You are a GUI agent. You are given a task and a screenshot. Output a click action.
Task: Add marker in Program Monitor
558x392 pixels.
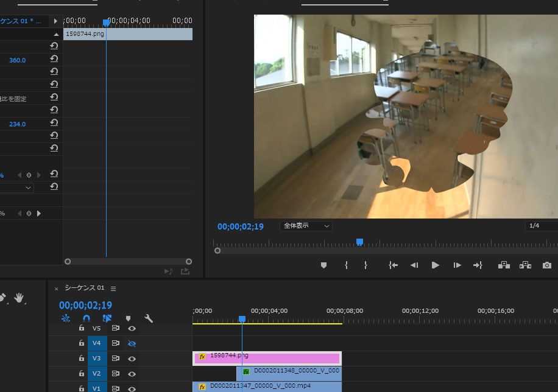pos(323,265)
